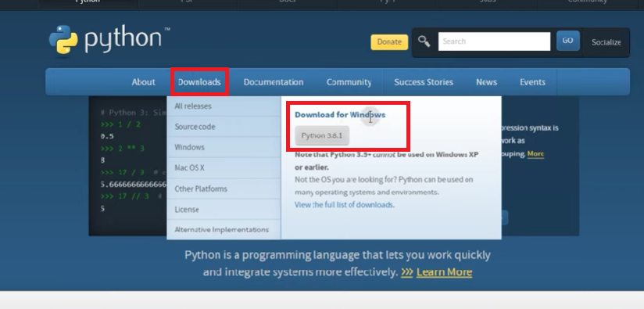Open the Success Stories menu

tap(424, 82)
